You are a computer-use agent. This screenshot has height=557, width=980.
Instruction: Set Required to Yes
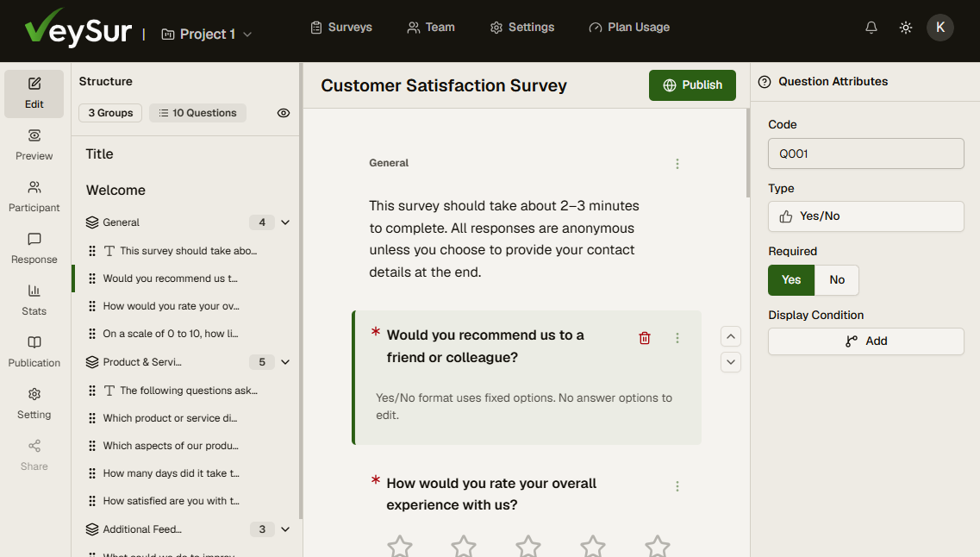(x=791, y=280)
